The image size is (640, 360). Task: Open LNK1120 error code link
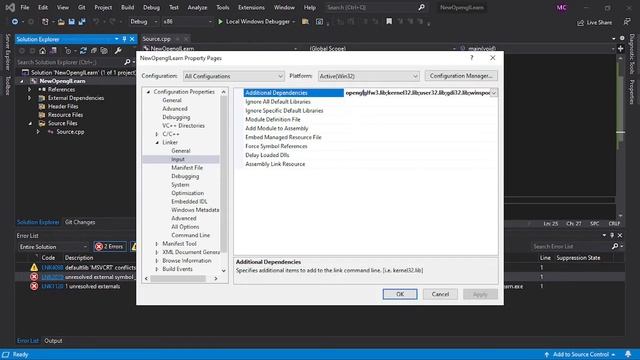coord(53,286)
